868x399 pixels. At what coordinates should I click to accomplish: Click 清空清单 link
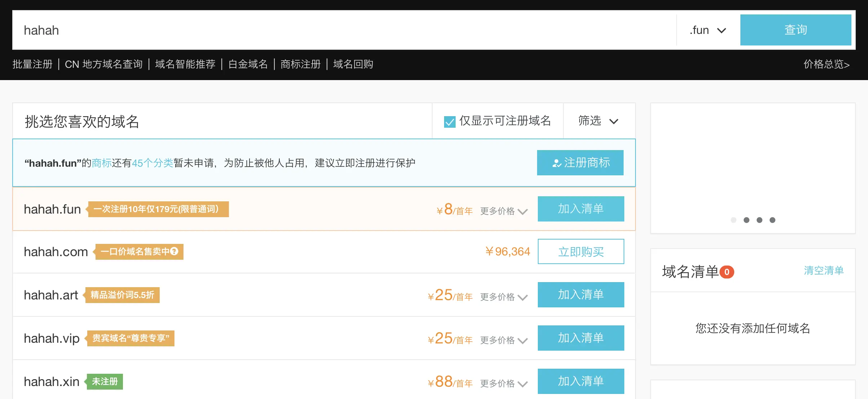[x=824, y=271]
